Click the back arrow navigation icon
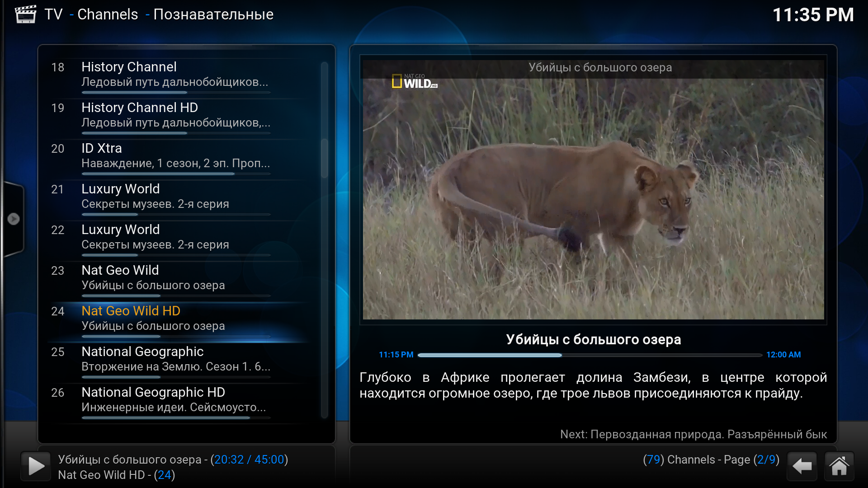868x488 pixels. [804, 467]
